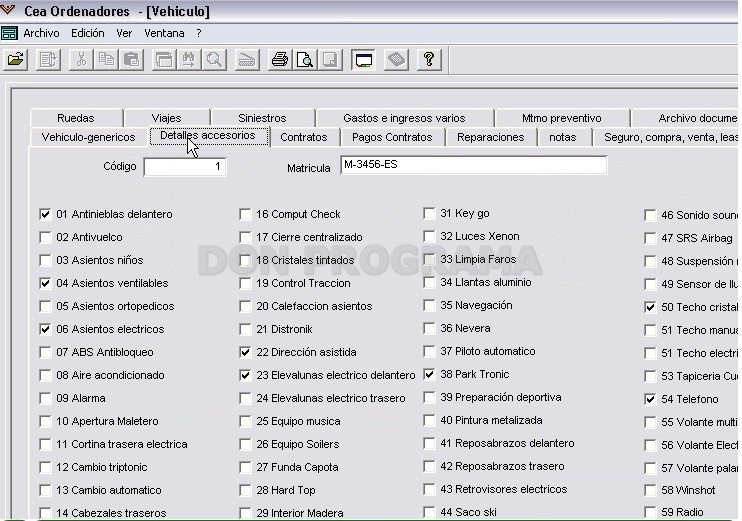Check the 35 Navegación option
742x521 pixels.
(x=429, y=306)
